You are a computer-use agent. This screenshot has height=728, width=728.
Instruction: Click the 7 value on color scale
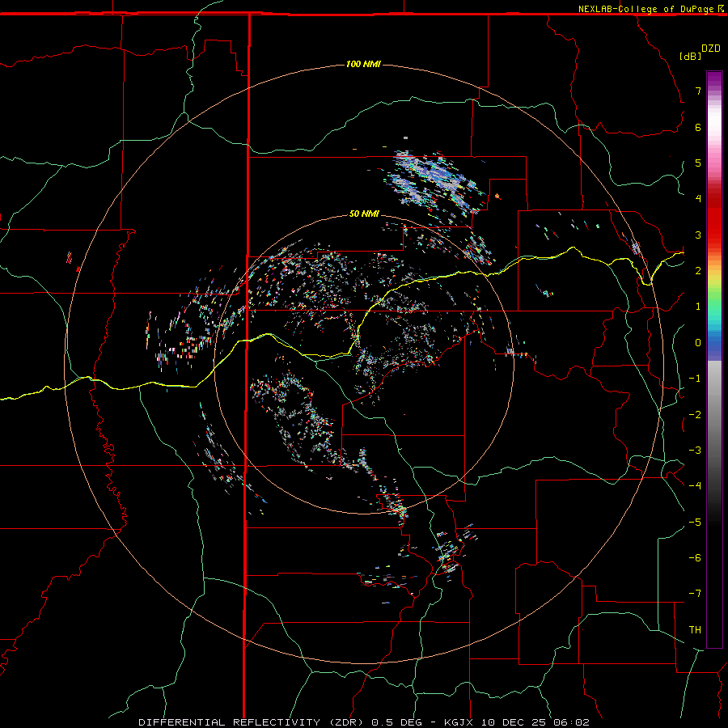coord(698,91)
